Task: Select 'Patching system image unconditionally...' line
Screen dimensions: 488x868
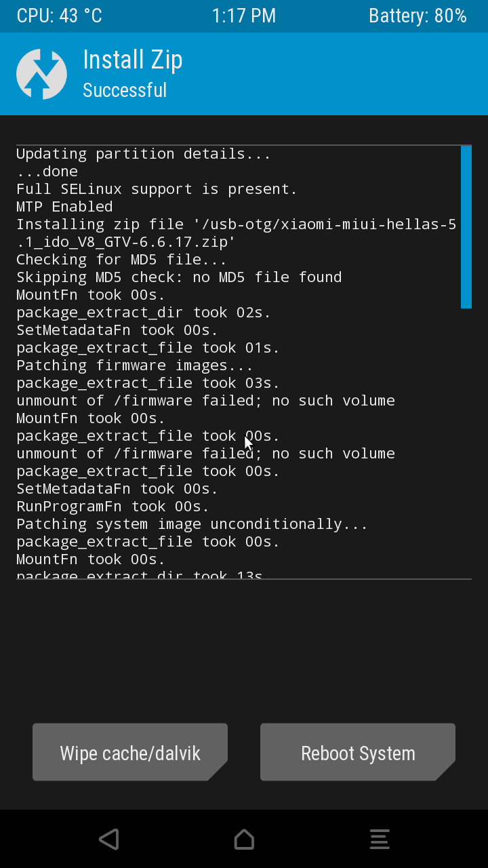Action: (x=192, y=524)
